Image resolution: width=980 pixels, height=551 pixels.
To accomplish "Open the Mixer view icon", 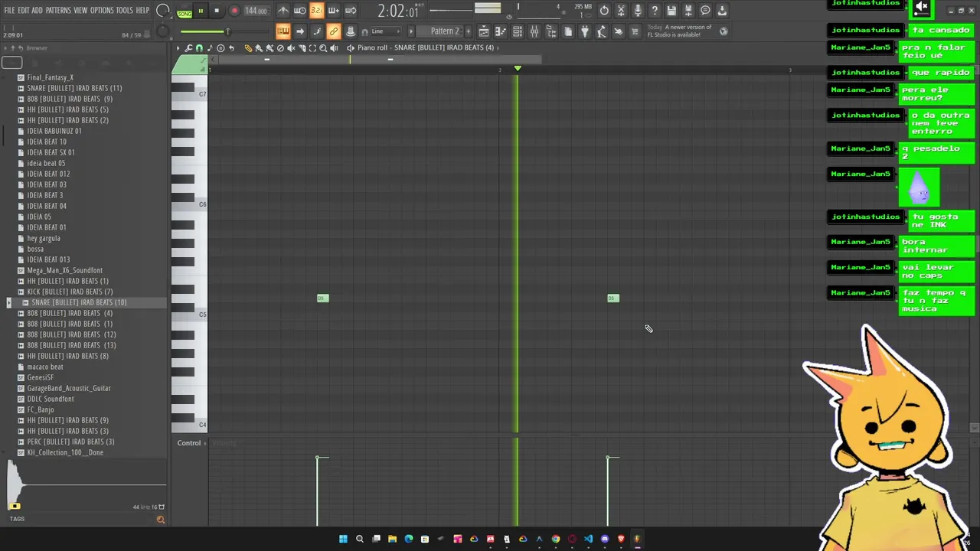I will [x=534, y=31].
